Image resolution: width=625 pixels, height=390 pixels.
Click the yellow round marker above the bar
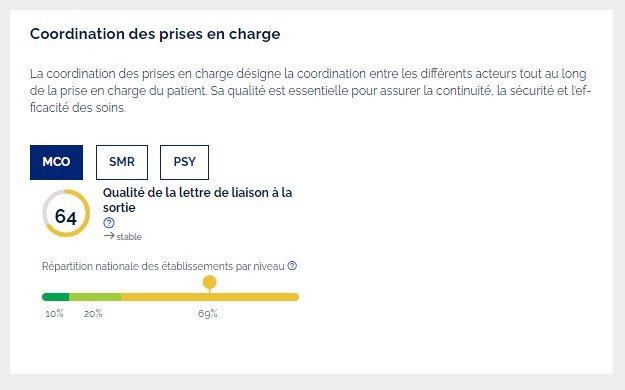[x=210, y=282]
